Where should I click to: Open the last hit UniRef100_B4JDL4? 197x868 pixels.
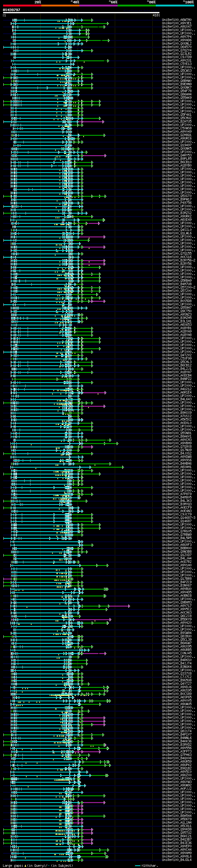coord(177,860)
